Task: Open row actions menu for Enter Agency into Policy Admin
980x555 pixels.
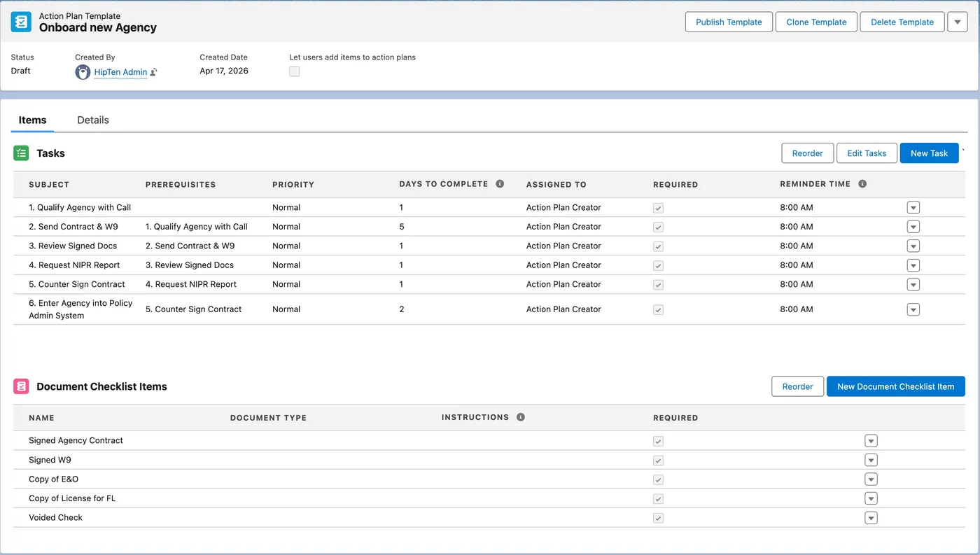Action: [x=913, y=309]
